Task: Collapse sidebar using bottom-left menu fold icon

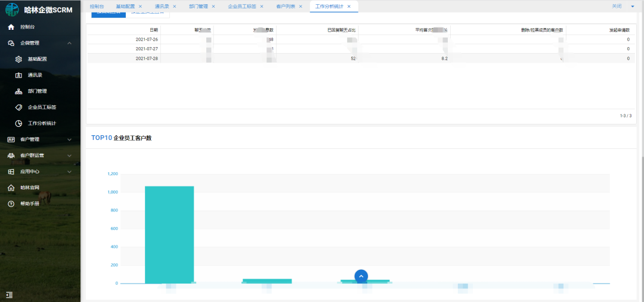Action: point(10,294)
